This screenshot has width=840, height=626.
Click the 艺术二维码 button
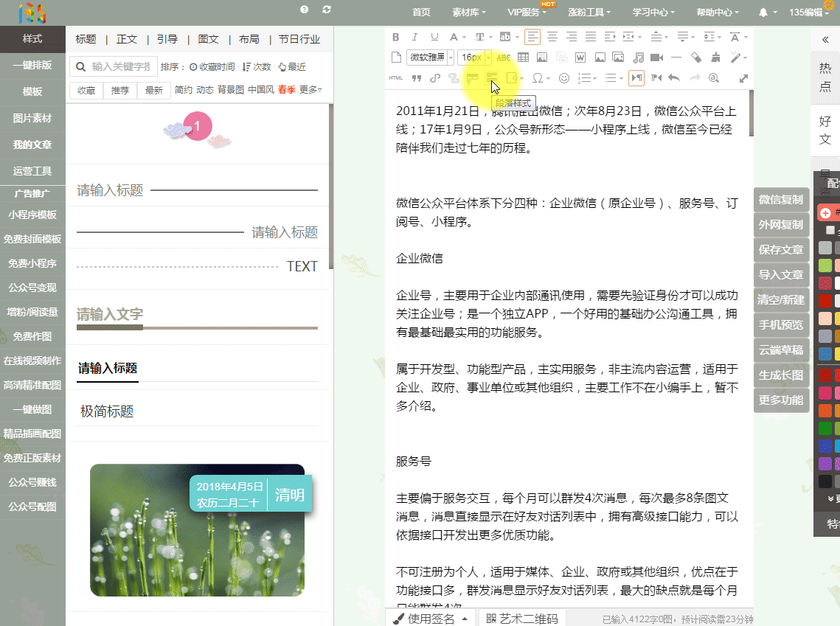(522, 619)
